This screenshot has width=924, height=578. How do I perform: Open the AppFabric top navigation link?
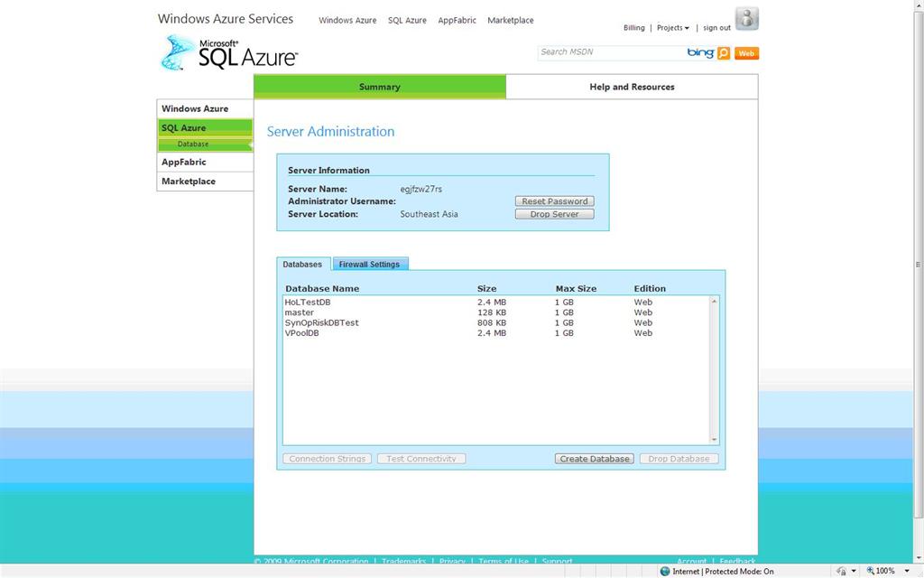point(457,20)
